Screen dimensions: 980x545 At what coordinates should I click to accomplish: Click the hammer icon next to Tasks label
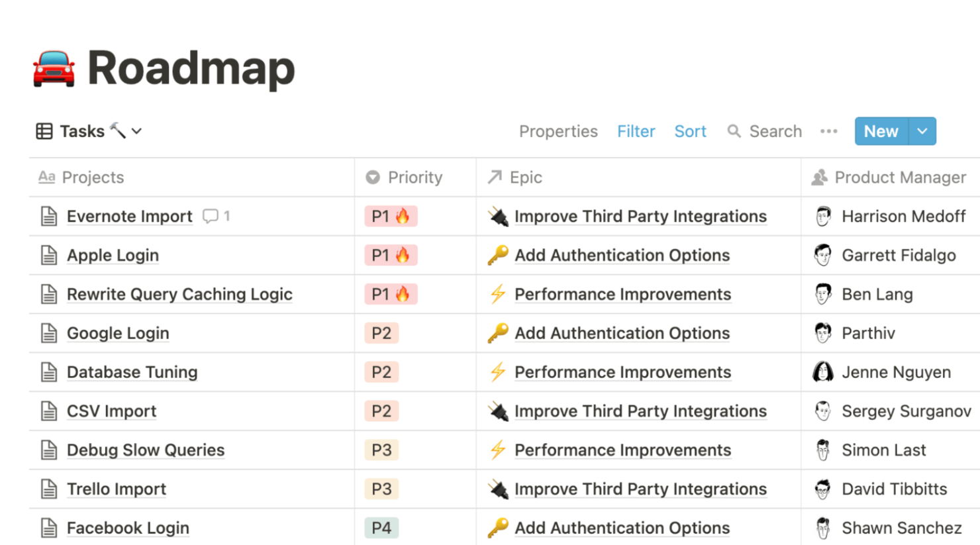pos(120,128)
